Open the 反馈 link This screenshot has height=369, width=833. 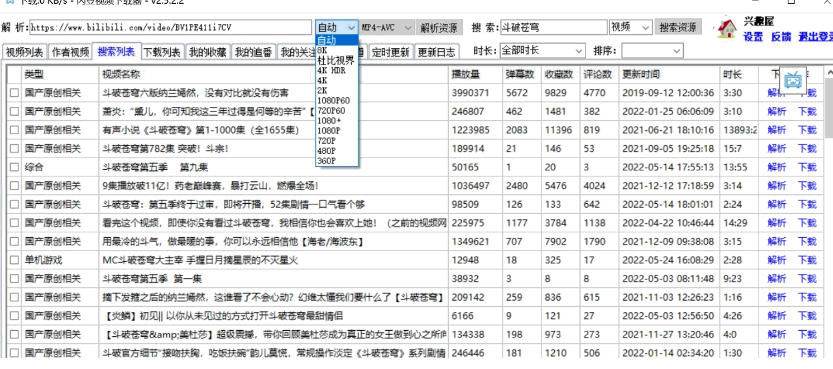[781, 37]
